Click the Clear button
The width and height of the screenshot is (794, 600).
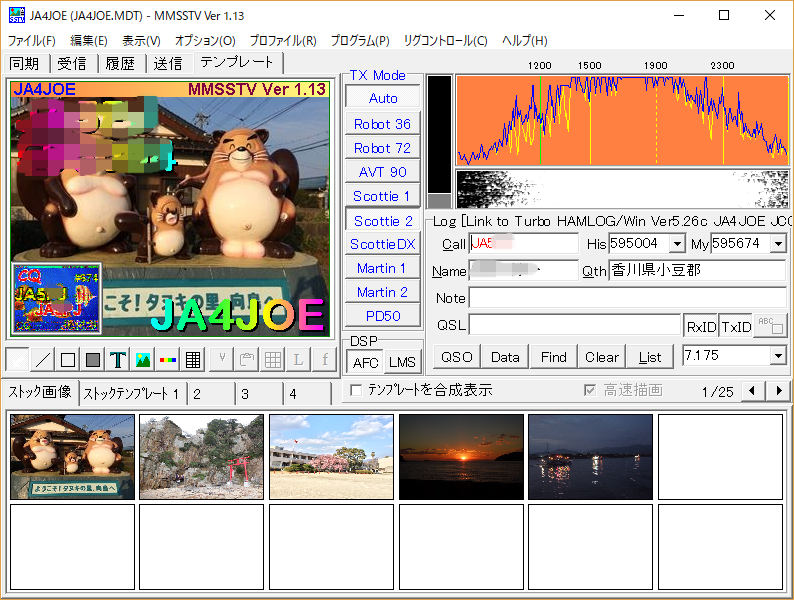click(602, 357)
